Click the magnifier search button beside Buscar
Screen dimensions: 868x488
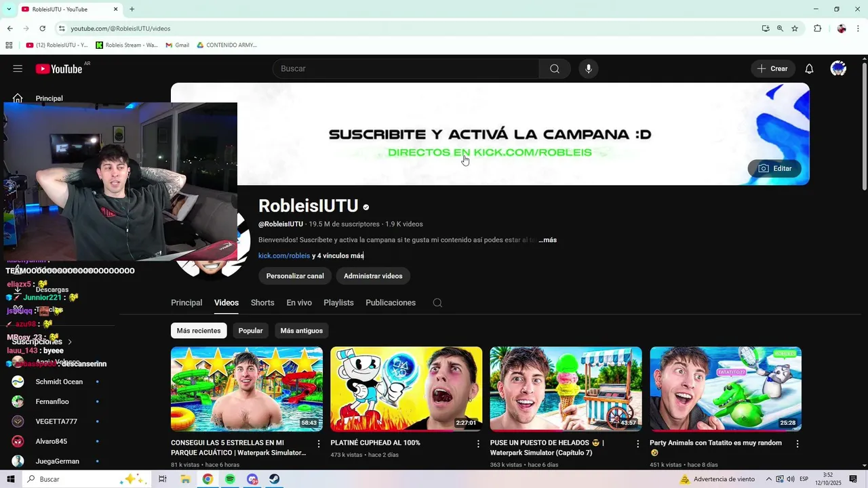tap(555, 68)
